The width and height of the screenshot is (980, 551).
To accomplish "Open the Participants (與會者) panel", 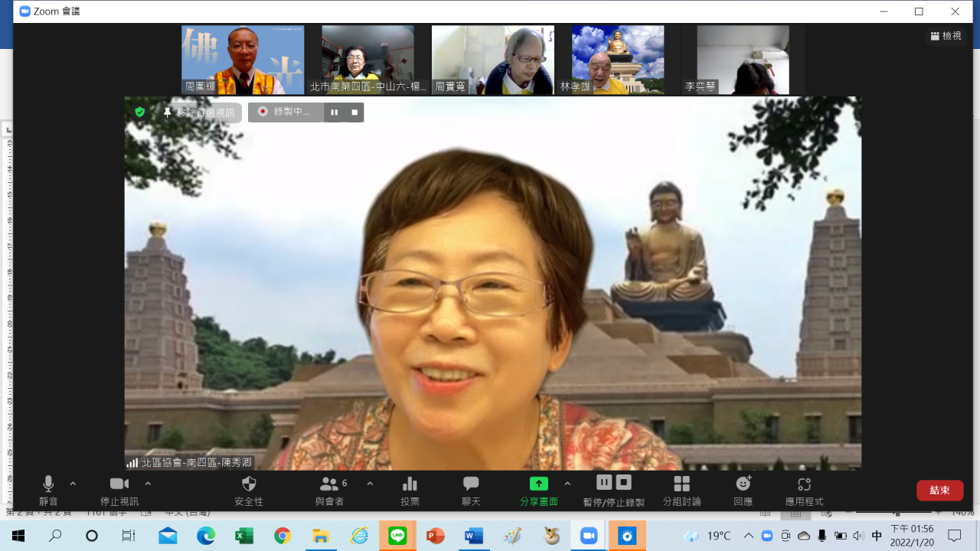I will click(x=330, y=484).
